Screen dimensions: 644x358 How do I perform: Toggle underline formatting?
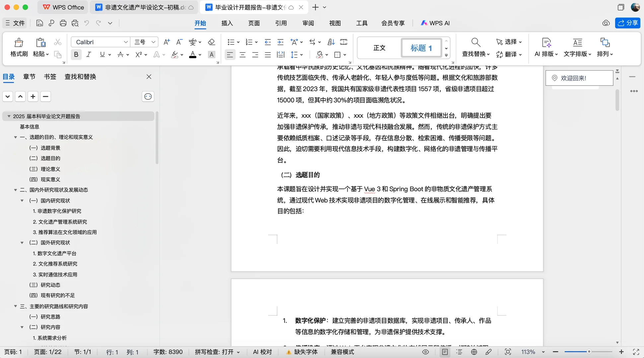[102, 54]
